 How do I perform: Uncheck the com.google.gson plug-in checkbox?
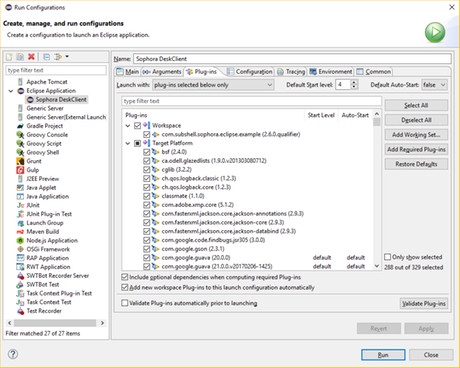(146, 249)
